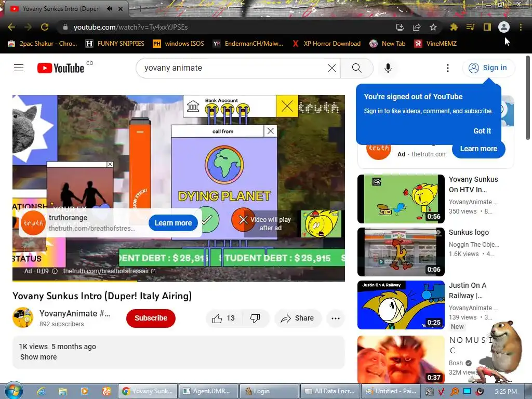Open 'Justin On A Railway' video title
The height and width of the screenshot is (399, 532).
tap(468, 290)
